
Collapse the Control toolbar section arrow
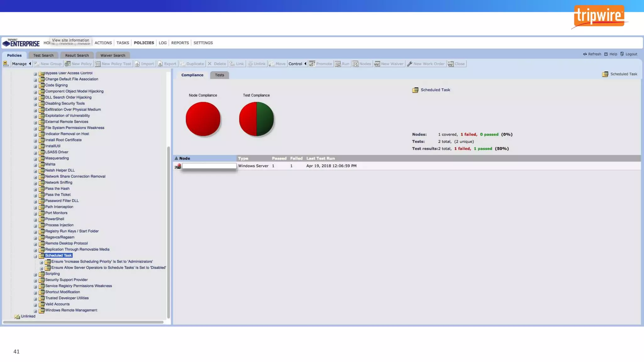[305, 64]
